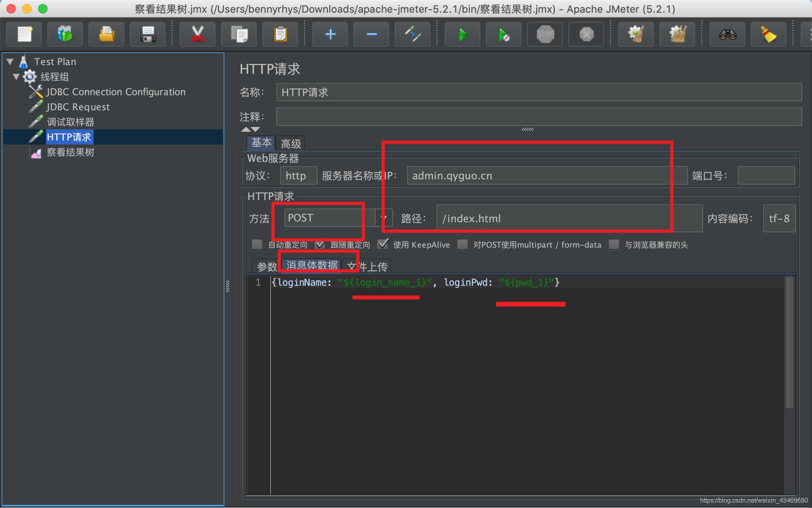Open Search with binoculars icon
The width and height of the screenshot is (812, 508).
[728, 34]
